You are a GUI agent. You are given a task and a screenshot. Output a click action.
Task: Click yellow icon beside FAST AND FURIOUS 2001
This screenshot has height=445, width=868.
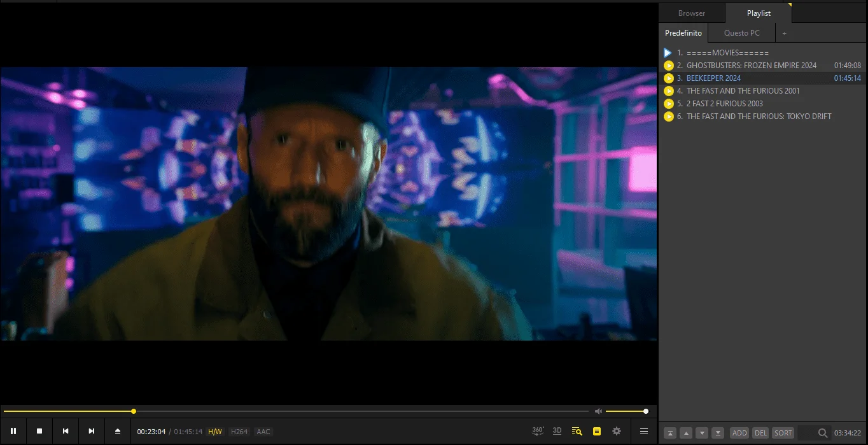[x=669, y=91]
